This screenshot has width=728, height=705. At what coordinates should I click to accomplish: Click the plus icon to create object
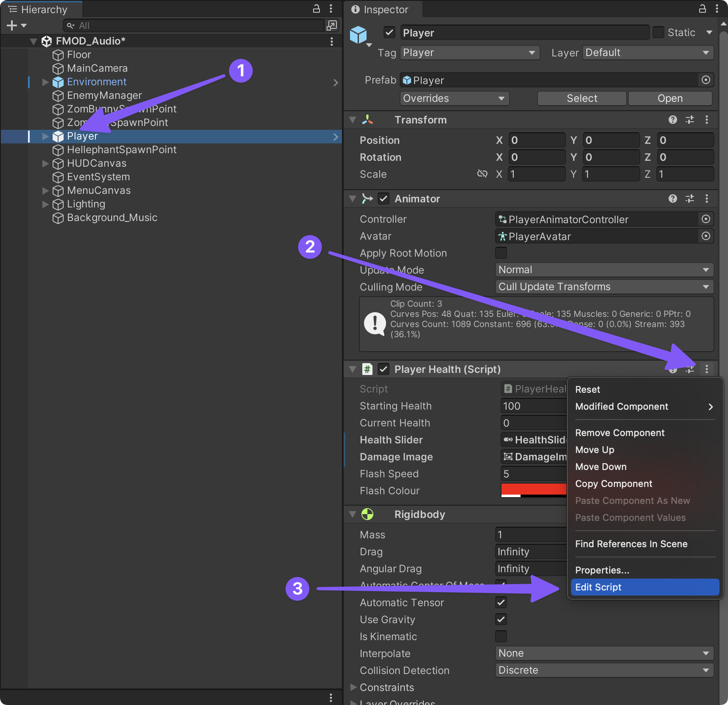pyautogui.click(x=12, y=25)
